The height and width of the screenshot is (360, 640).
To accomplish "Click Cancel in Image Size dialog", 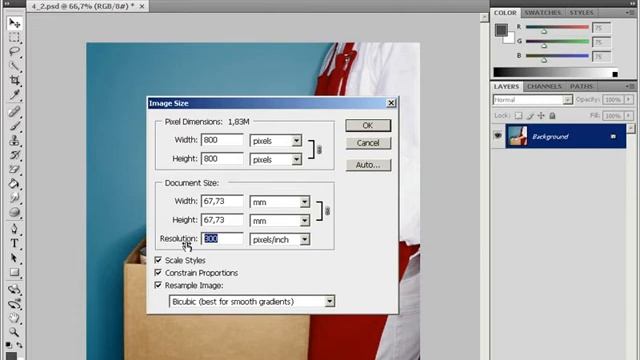I will 368,143.
